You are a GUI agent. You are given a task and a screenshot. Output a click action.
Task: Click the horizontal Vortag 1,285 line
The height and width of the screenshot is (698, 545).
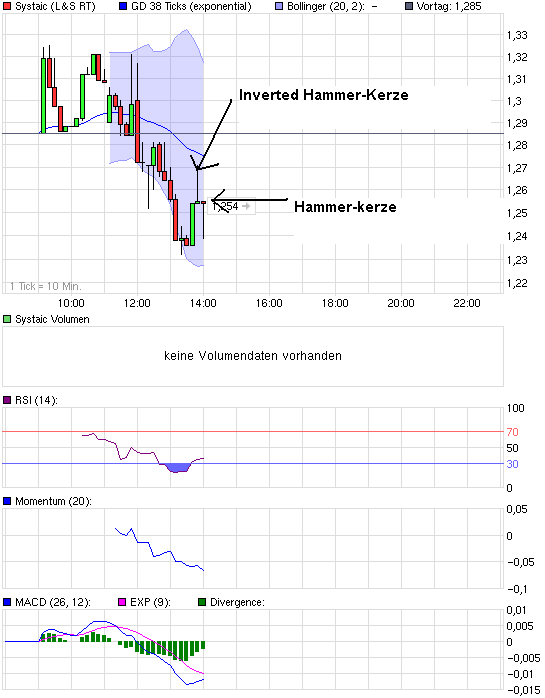pyautogui.click(x=253, y=133)
